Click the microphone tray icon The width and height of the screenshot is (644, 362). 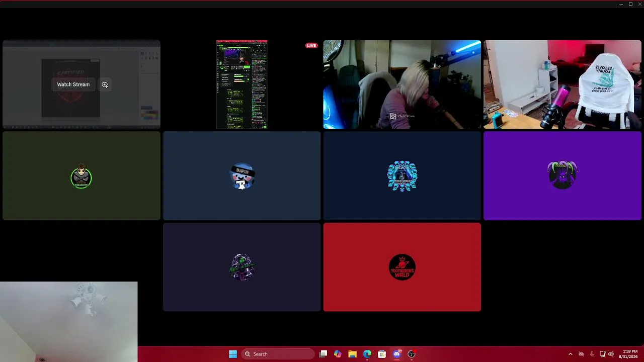(x=592, y=354)
